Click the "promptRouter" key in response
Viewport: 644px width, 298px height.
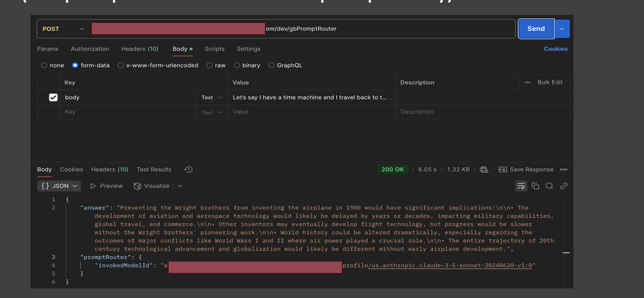106,257
